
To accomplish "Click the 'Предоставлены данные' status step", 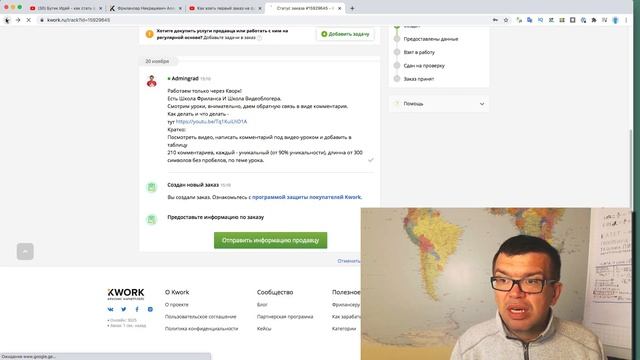I will click(x=431, y=39).
